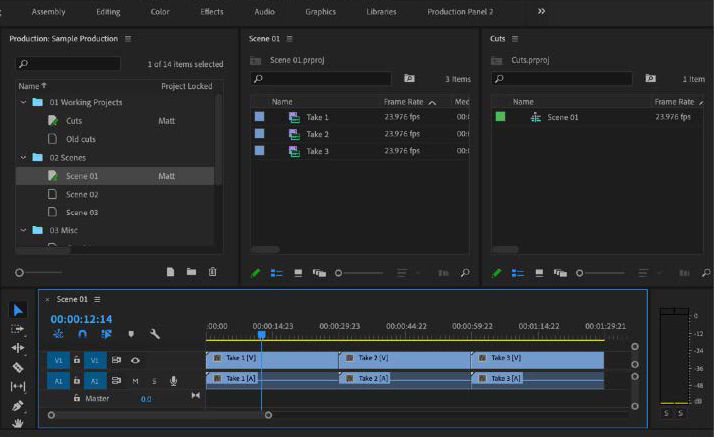Delete selected item with trash icon

[212, 271]
